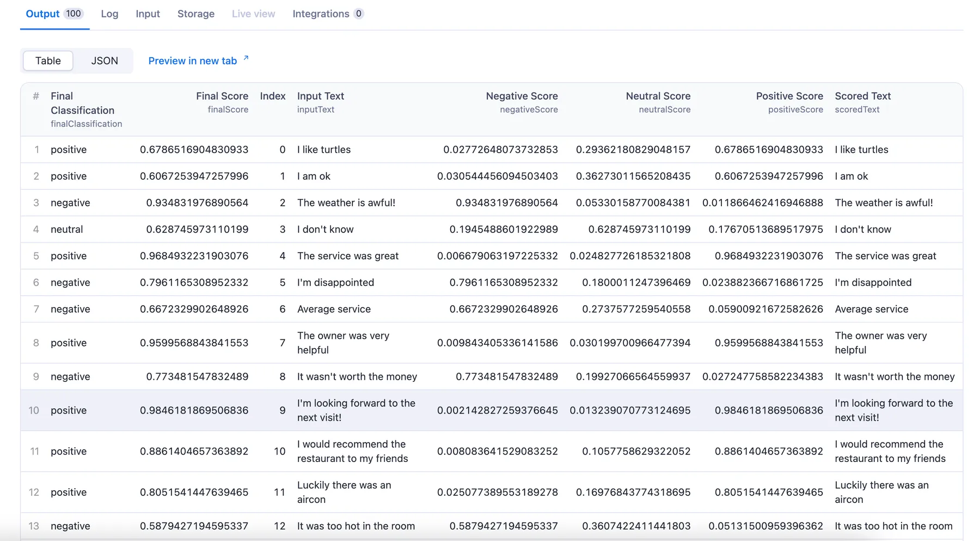The width and height of the screenshot is (980, 541).
Task: Click input text 'I would recommend the restaurant'
Action: click(x=352, y=451)
